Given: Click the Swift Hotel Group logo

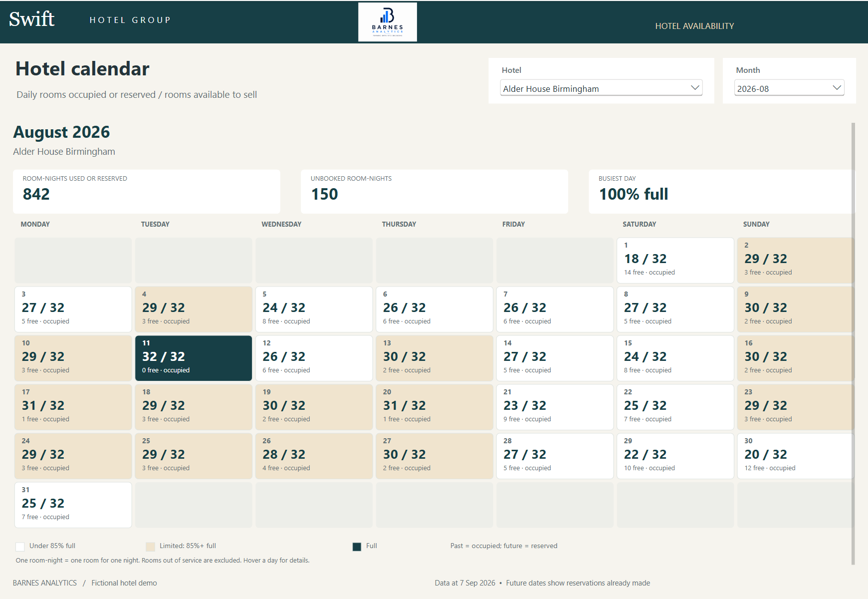Looking at the screenshot, I should click(90, 19).
